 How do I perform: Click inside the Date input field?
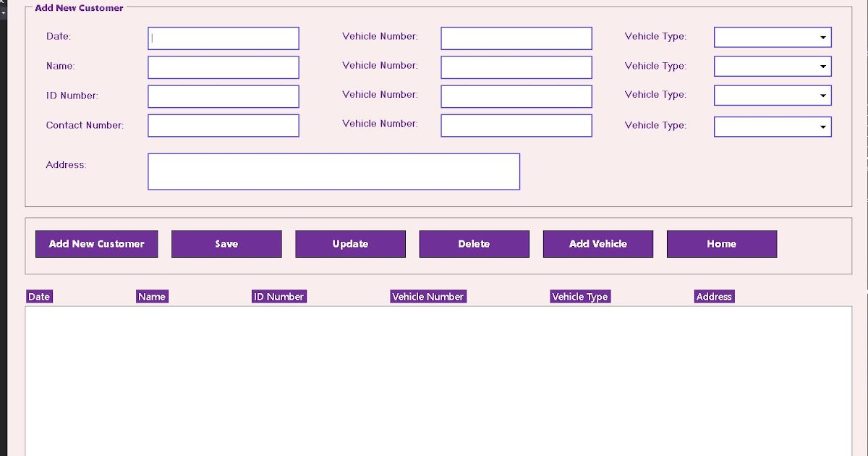pos(223,38)
